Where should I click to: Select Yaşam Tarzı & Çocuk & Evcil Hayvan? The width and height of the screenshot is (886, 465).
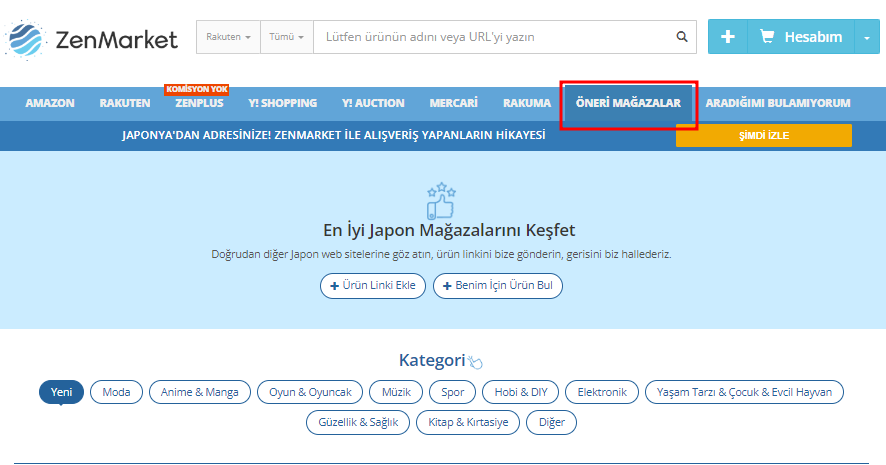744,392
